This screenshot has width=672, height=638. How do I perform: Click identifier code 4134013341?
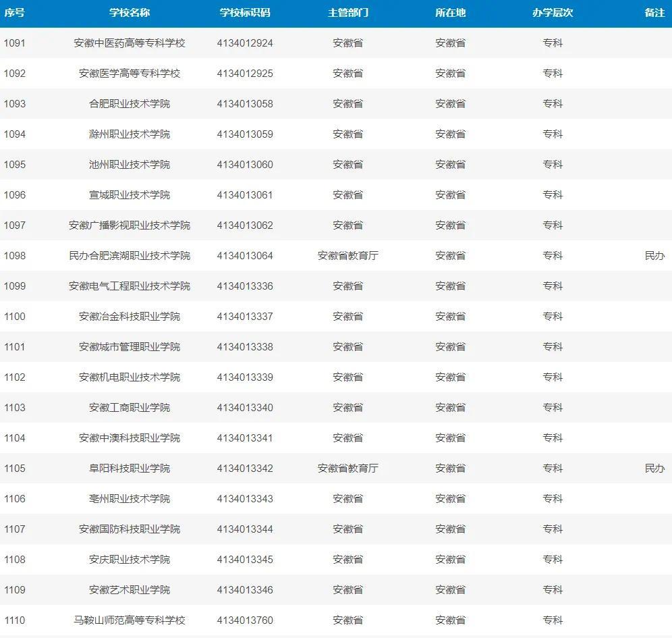(x=245, y=438)
